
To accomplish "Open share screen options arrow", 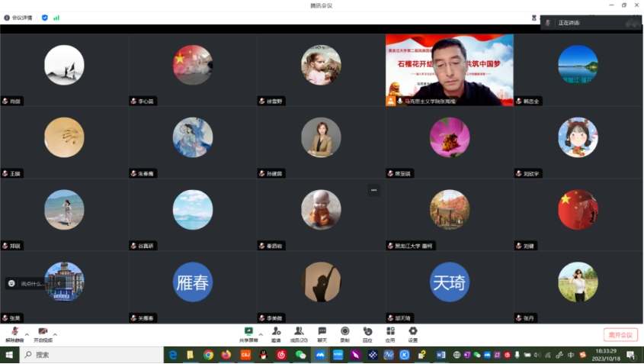I will point(261,334).
